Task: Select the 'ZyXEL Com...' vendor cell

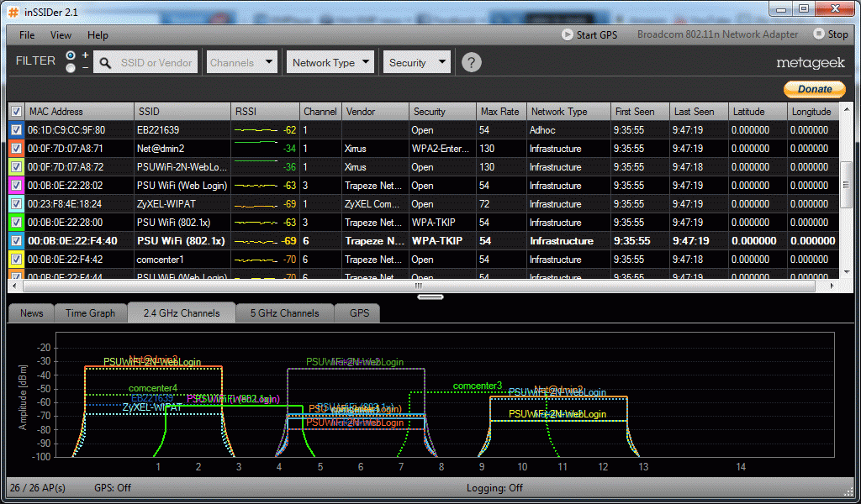Action: coord(373,204)
